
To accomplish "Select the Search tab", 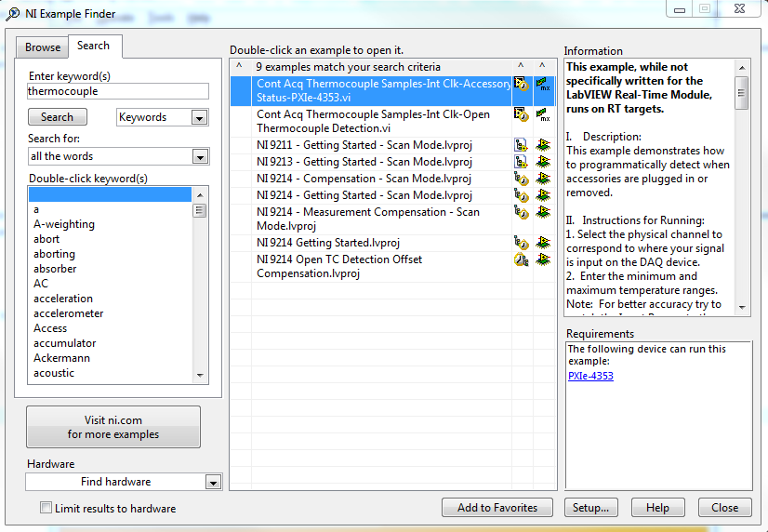I will click(x=93, y=47).
